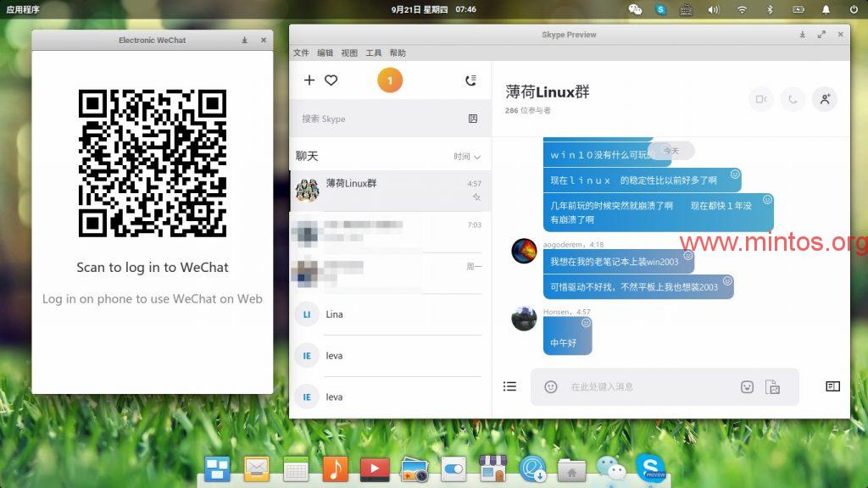This screenshot has width=868, height=488.
Task: Open Skype tray icon in top panel
Action: 660,9
